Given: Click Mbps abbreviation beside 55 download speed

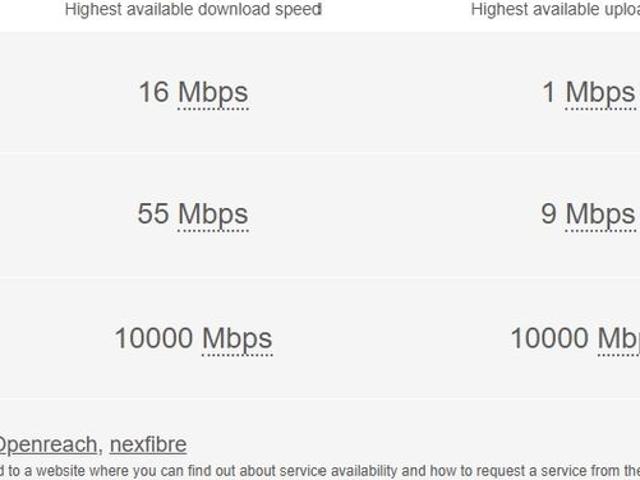Looking at the screenshot, I should [213, 214].
